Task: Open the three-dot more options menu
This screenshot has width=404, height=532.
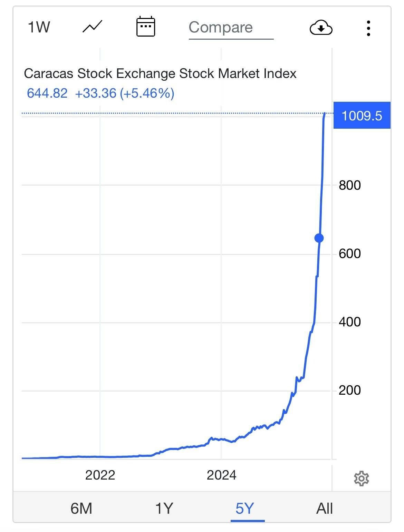Action: click(368, 28)
